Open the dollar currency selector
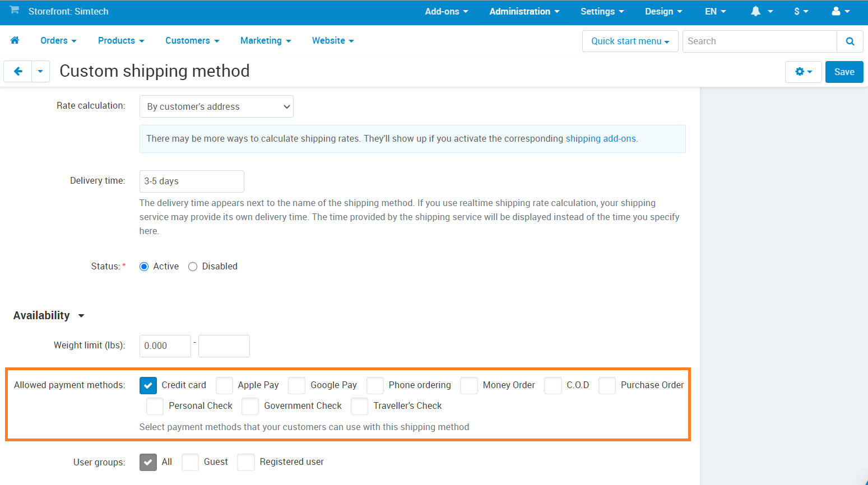 801,11
